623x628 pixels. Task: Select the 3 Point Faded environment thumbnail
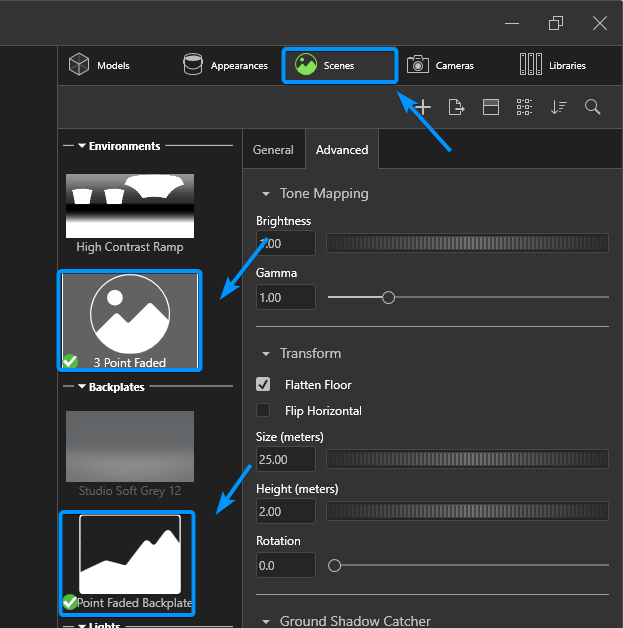pos(130,320)
